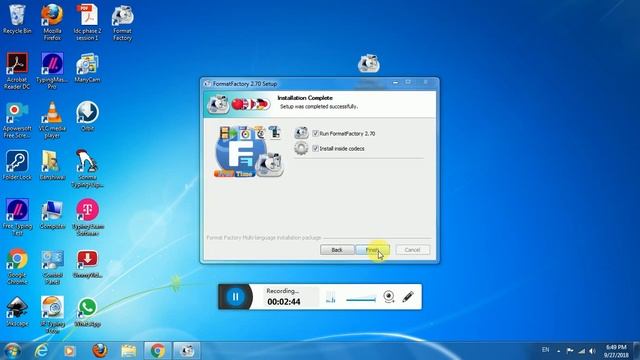
Task: Select the WhatsApp desktop shortcut
Action: coord(87,312)
